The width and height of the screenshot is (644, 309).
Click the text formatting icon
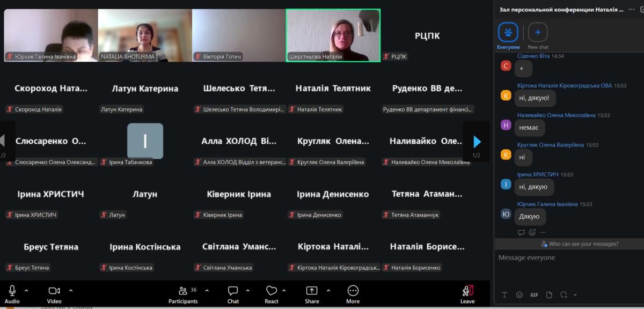click(x=504, y=295)
